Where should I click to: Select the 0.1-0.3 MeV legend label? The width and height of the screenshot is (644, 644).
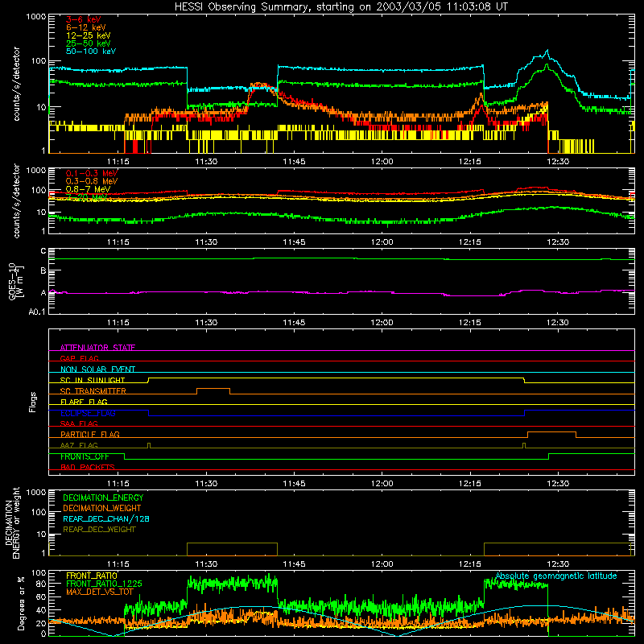point(92,173)
